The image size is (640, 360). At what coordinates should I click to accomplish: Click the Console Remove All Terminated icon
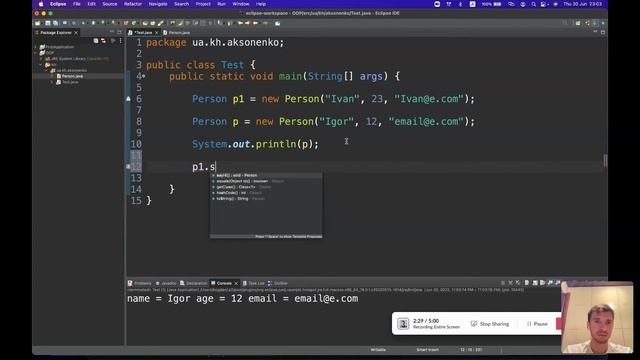pos(518,282)
